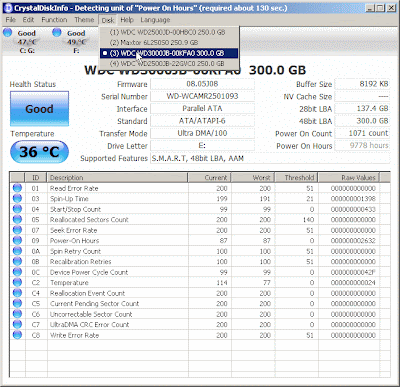Click status orb for Read Error Rate

[17, 188]
